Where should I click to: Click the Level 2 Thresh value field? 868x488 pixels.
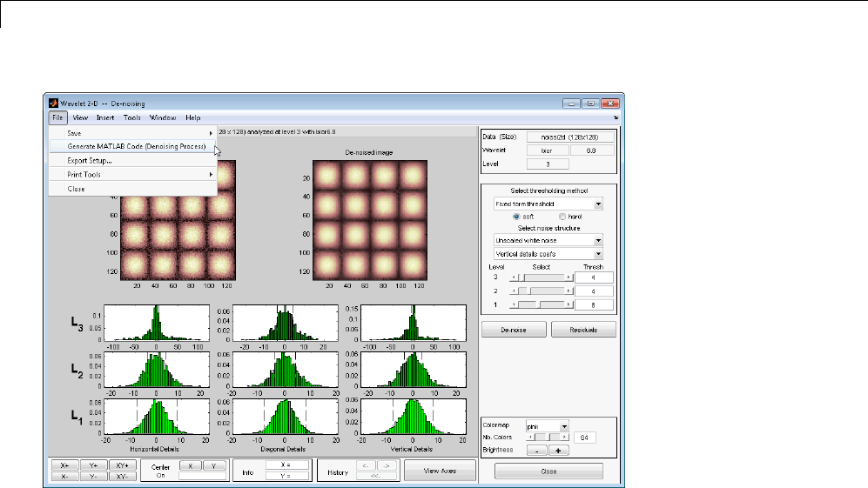point(594,291)
